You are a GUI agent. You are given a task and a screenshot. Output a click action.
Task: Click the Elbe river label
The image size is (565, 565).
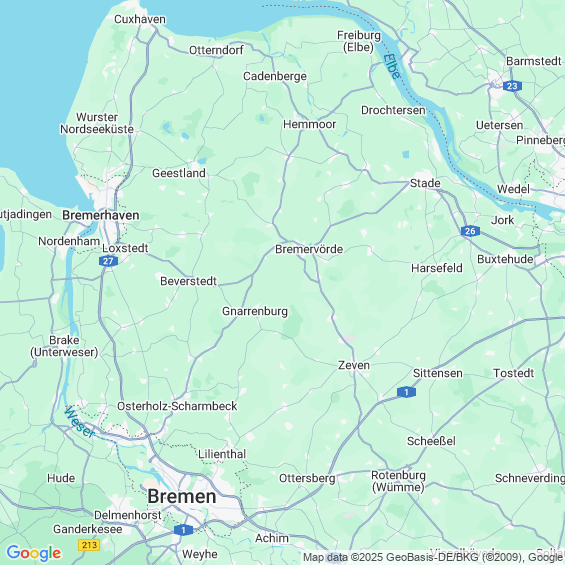point(392,66)
